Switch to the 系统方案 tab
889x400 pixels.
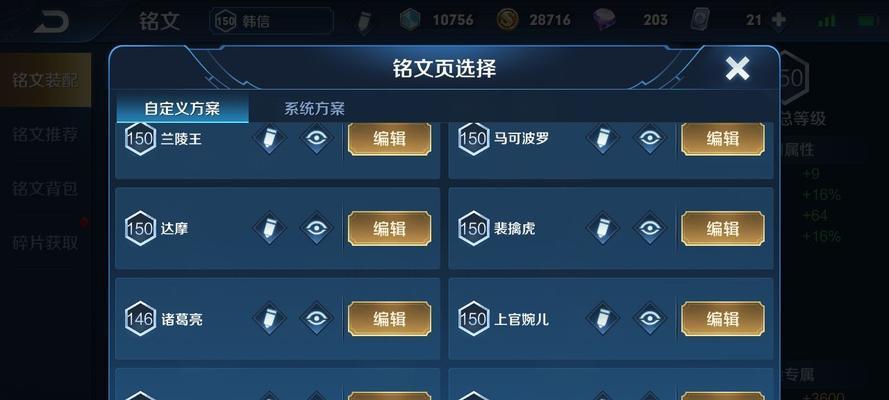314,108
